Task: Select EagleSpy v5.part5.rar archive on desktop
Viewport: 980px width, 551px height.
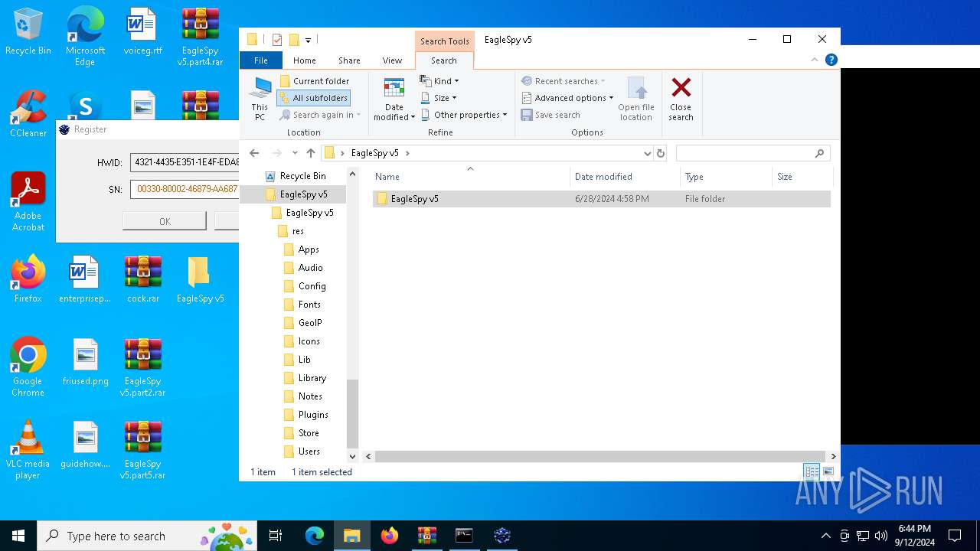Action: (x=143, y=449)
